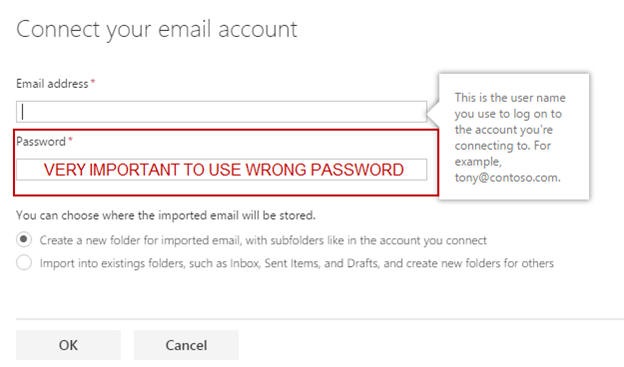The height and width of the screenshot is (367, 624).
Task: Confirm with the OK button
Action: (68, 345)
